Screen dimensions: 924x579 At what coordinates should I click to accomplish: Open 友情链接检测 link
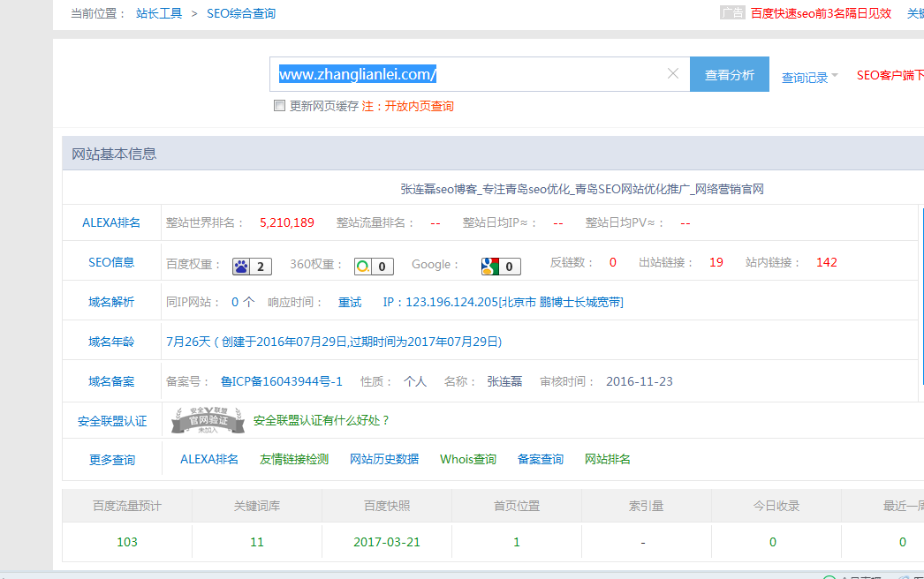tap(294, 460)
